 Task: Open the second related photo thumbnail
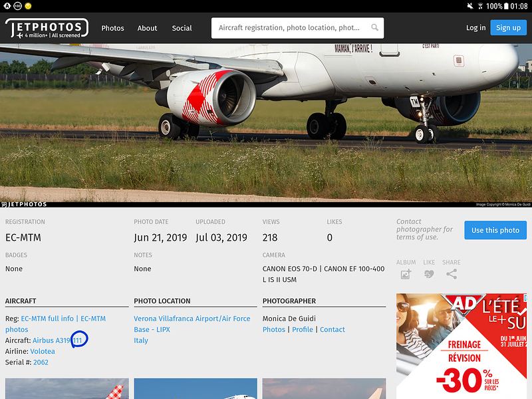196,388
